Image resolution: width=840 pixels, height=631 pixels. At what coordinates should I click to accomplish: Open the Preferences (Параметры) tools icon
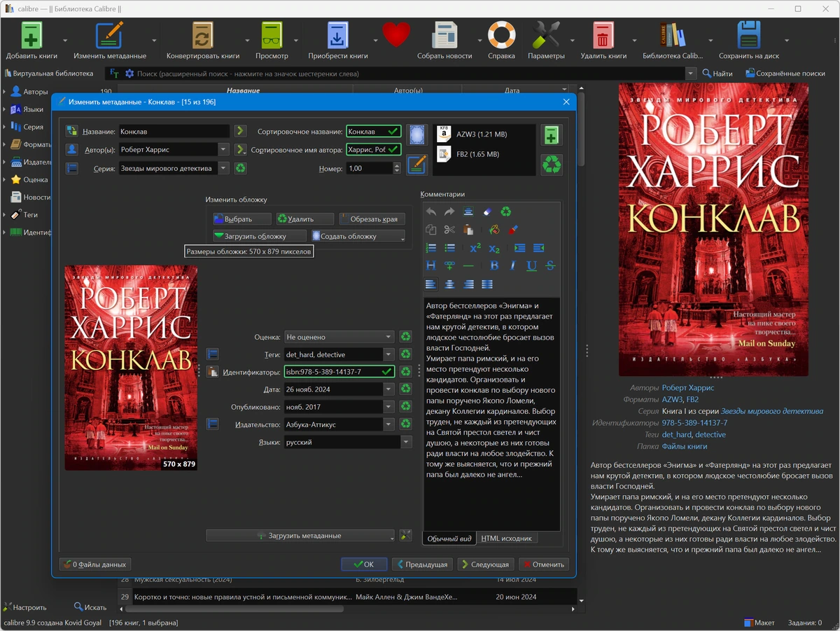pos(546,35)
